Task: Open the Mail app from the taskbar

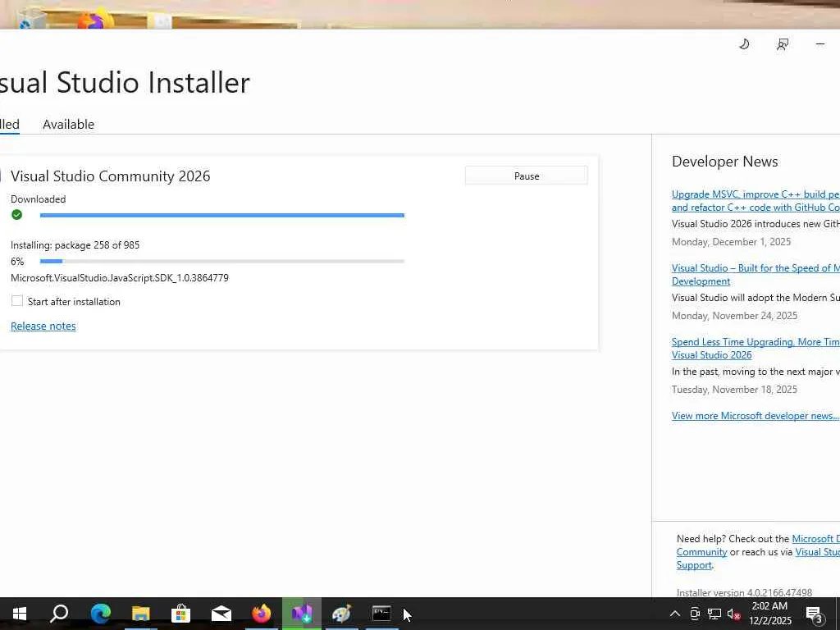Action: tap(221, 614)
